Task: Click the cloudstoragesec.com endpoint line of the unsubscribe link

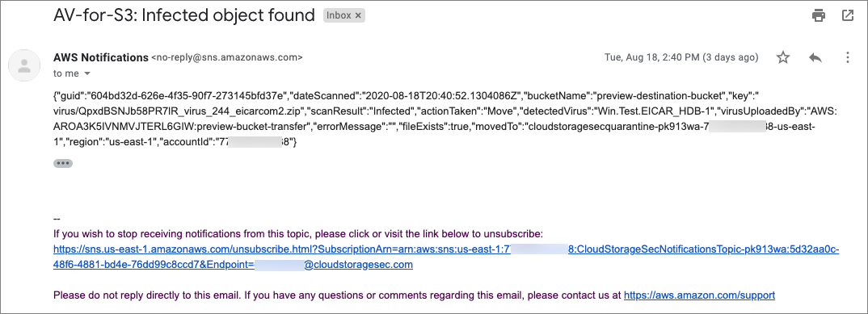Action: [233, 265]
